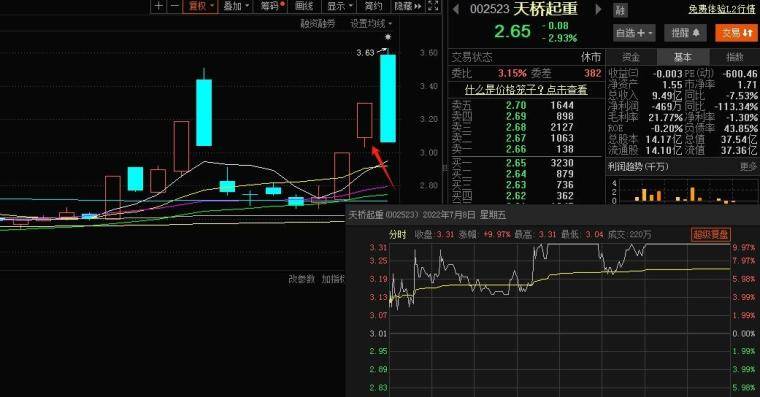Go to next stock arrow
The height and width of the screenshot is (397, 760).
pos(598,9)
